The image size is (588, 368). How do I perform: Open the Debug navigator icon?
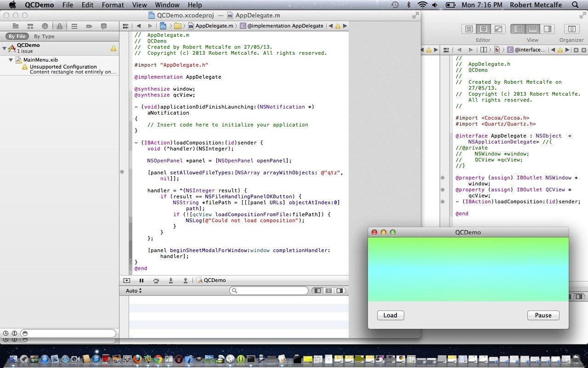(x=74, y=26)
